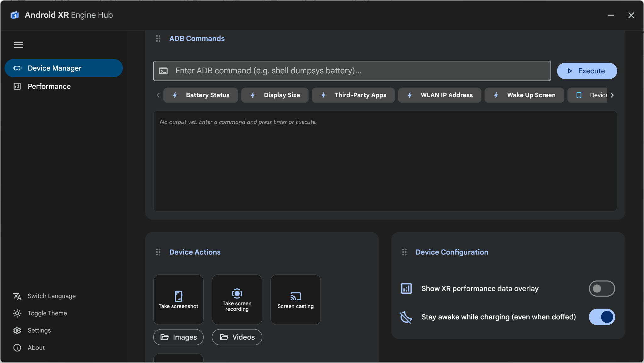Click the Switch Language translate icon
Viewport: 644px width, 363px height.
(x=17, y=296)
